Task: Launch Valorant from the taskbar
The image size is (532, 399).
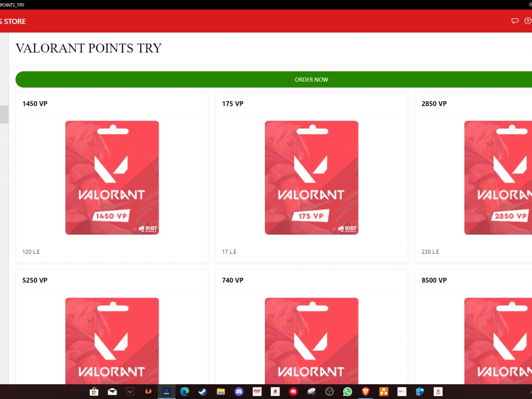Action: point(130,392)
